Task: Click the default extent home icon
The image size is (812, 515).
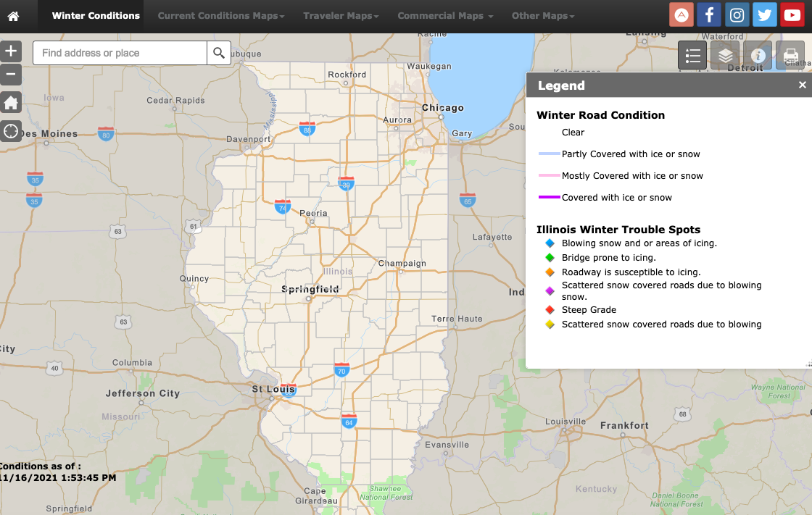Action: point(11,102)
